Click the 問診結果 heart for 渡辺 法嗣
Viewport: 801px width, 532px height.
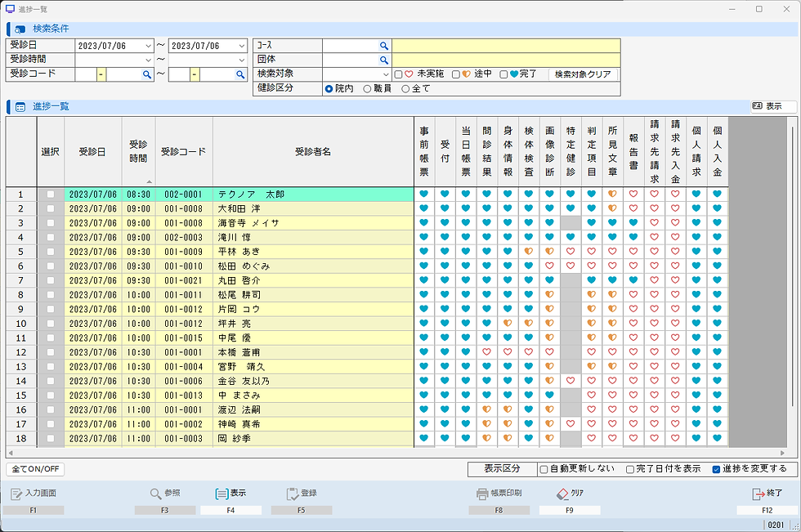[x=487, y=409]
